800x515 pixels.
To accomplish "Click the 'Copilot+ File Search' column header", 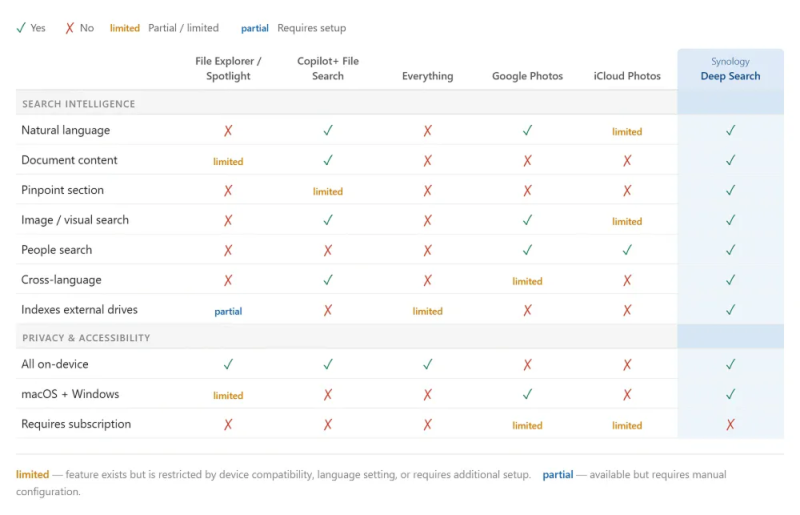I will pos(328,68).
